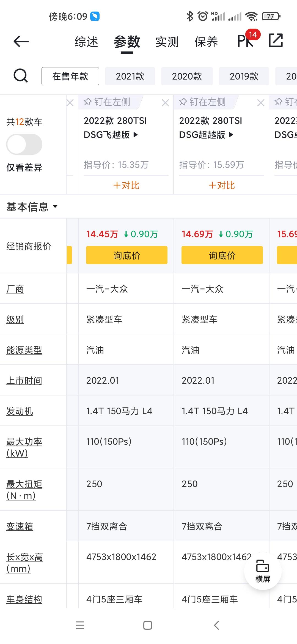The width and height of the screenshot is (297, 644).
Task: Tap 指导价: 15.59万 text
Action: 211,165
